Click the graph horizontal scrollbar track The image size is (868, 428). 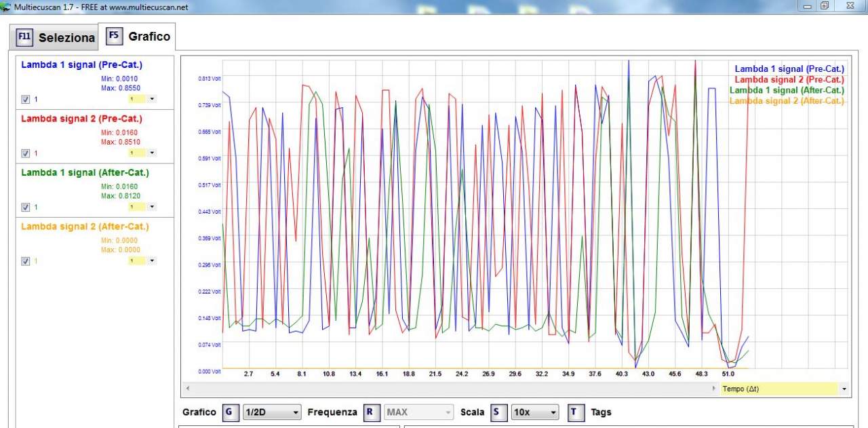pos(451,389)
